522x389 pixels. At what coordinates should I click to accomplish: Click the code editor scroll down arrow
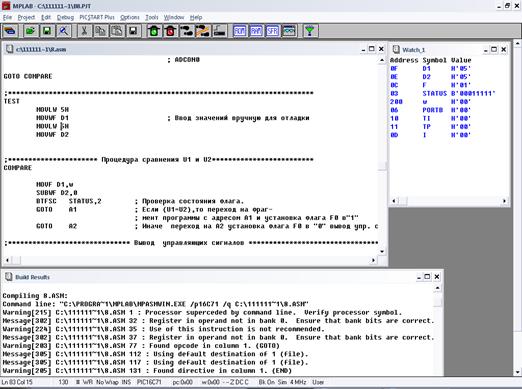click(382, 251)
